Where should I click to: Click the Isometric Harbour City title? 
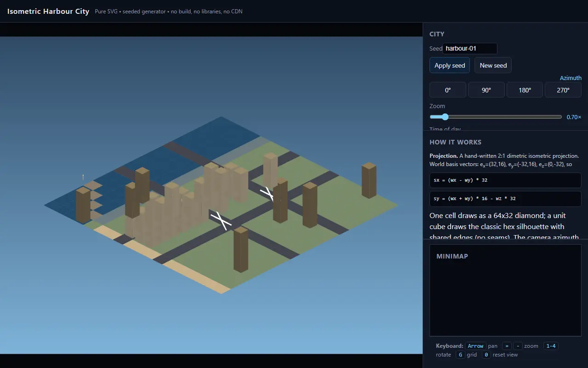point(48,11)
